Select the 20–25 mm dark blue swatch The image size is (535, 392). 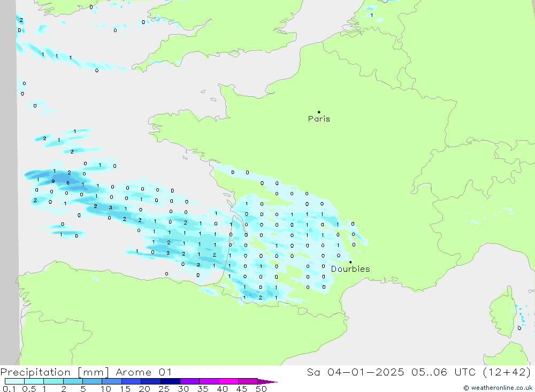click(151, 381)
